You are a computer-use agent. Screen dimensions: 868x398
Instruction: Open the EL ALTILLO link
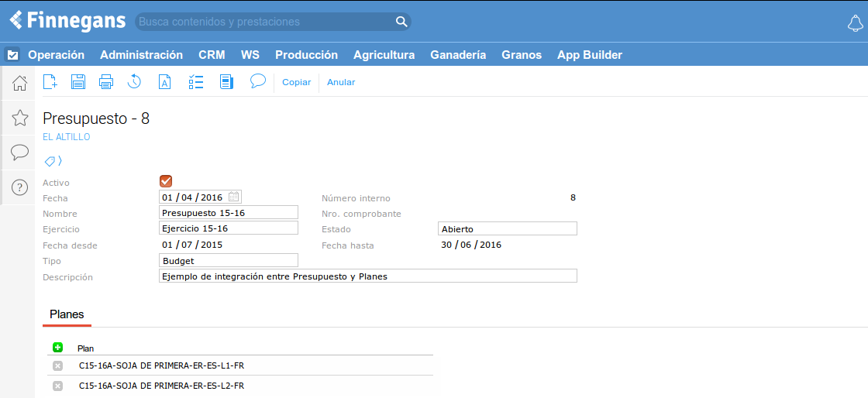(67, 136)
